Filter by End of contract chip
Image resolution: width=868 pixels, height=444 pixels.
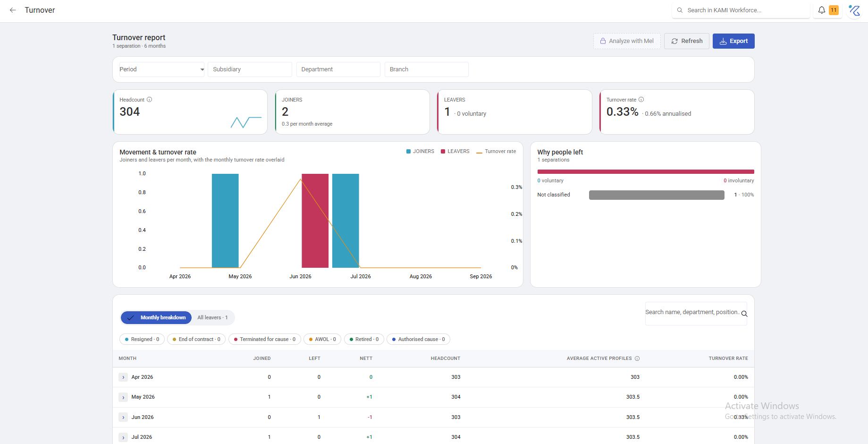[x=196, y=339]
